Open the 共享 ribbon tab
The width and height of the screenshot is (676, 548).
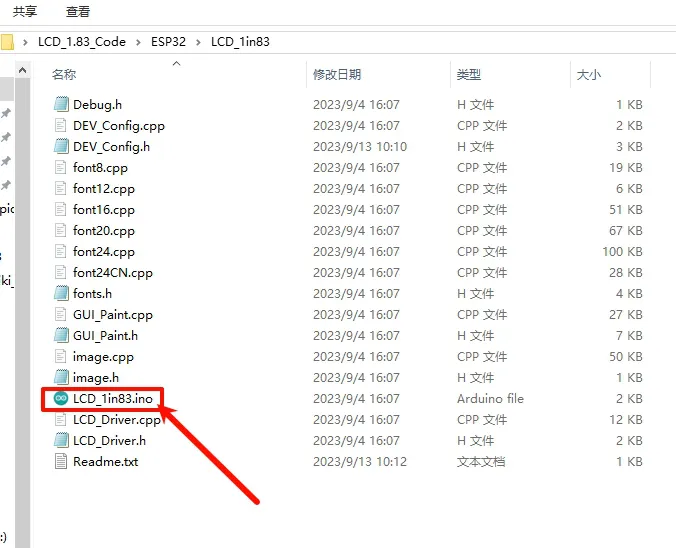(25, 12)
